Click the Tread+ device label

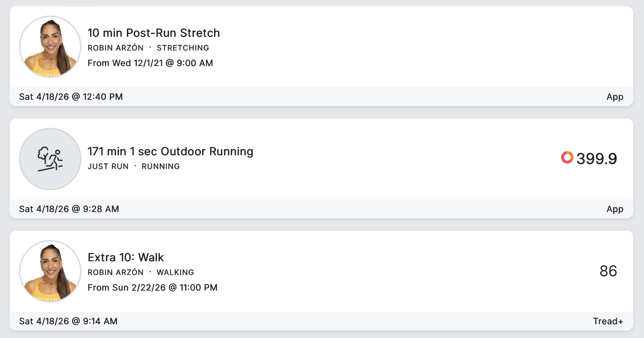click(x=608, y=321)
